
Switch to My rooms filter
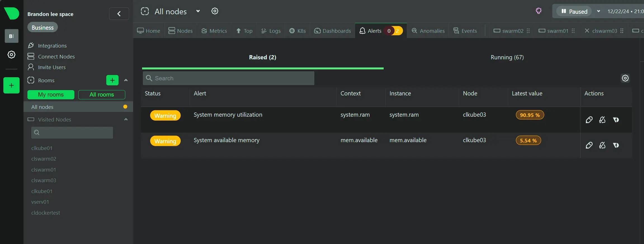51,95
